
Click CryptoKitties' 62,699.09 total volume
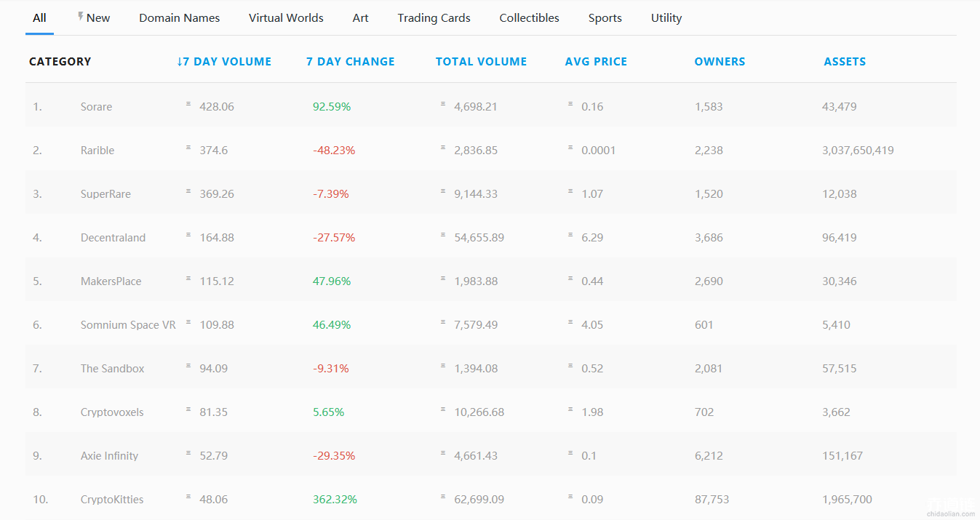pyautogui.click(x=479, y=500)
